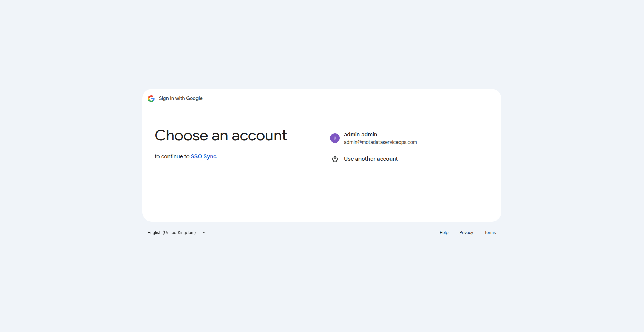Open the English (United Kingdom) language selector
Image resolution: width=644 pixels, height=332 pixels.
[172, 233]
